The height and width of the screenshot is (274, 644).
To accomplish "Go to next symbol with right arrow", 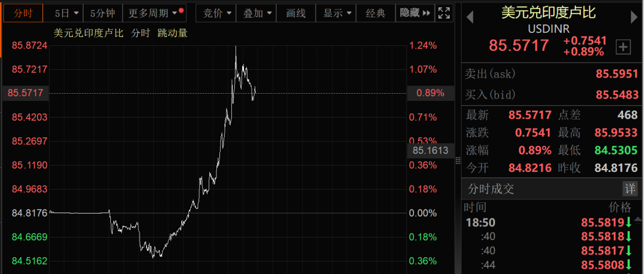I will pyautogui.click(x=634, y=17).
